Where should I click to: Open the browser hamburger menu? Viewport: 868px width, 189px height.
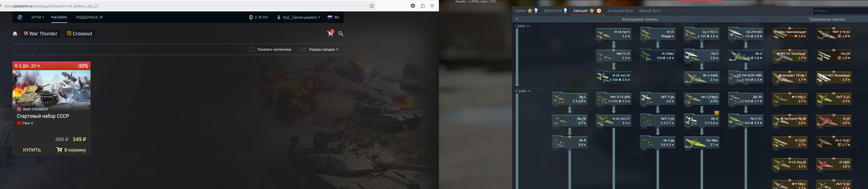click(432, 6)
